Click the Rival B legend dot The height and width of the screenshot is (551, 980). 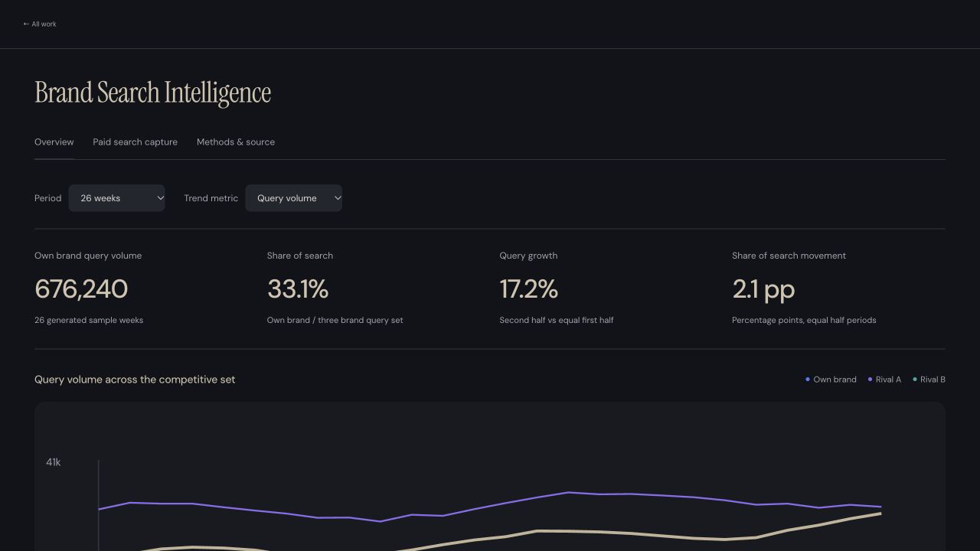[914, 380]
